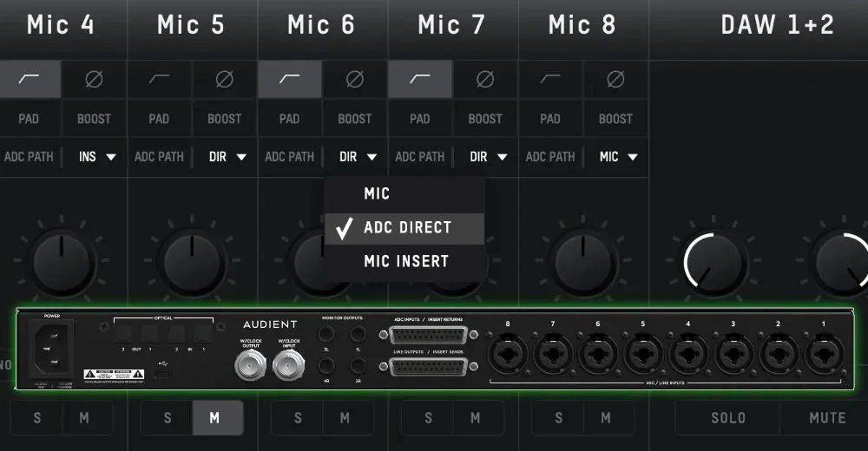Click the Mic 8 pan knob
This screenshot has height=451, width=868.
tap(583, 262)
